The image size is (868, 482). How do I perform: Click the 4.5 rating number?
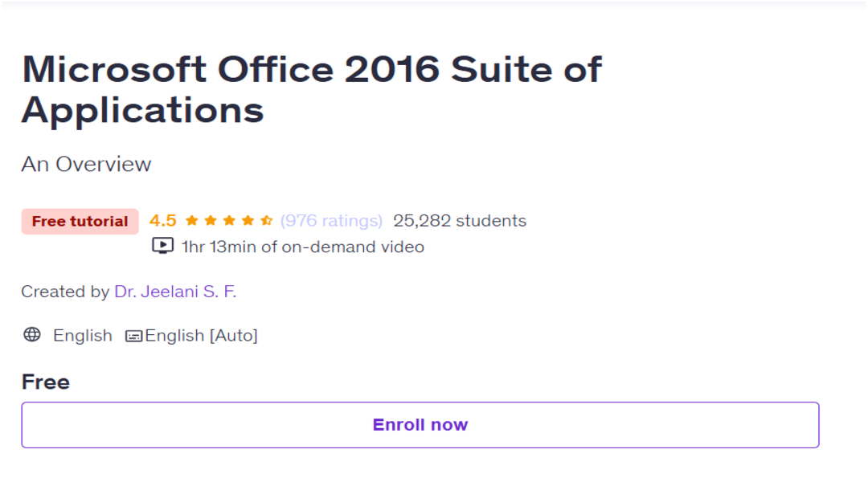click(162, 221)
